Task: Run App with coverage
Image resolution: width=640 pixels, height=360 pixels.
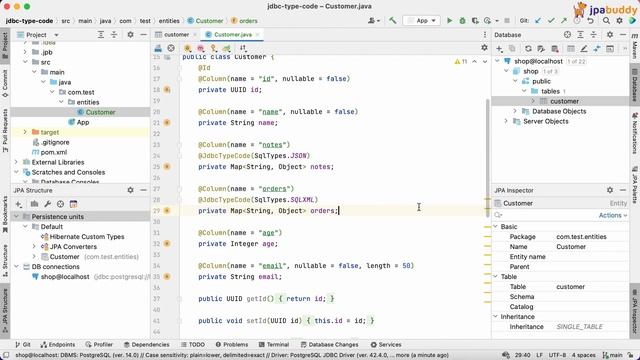Action: click(x=475, y=20)
